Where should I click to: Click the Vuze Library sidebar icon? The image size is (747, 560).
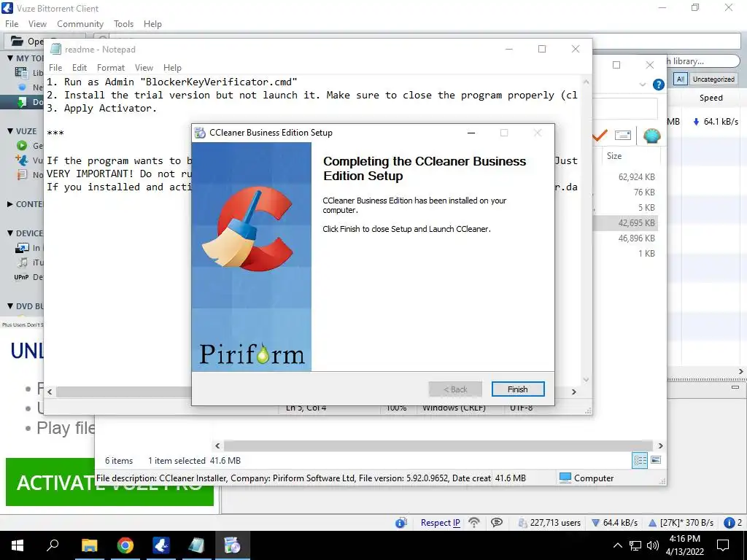pyautogui.click(x=21, y=72)
